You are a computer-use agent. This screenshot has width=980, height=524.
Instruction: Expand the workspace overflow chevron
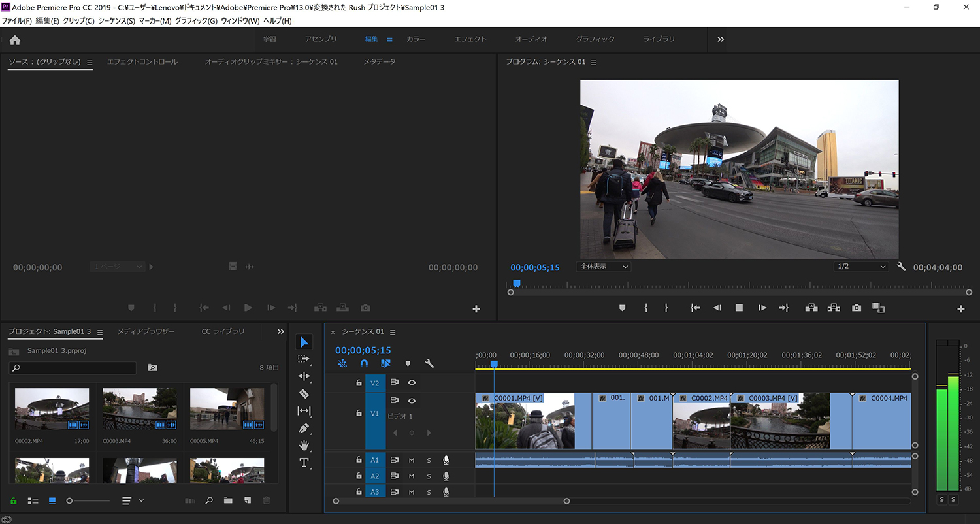[x=721, y=39]
